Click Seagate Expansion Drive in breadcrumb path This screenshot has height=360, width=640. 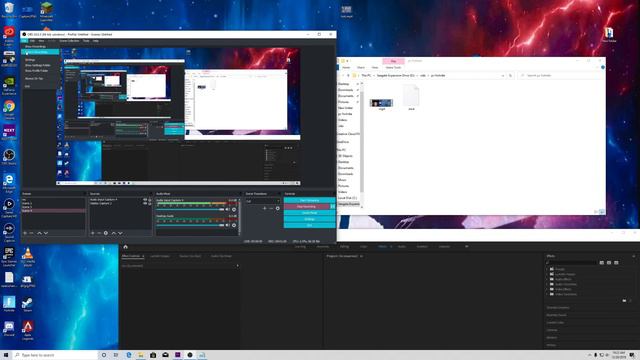(395, 76)
